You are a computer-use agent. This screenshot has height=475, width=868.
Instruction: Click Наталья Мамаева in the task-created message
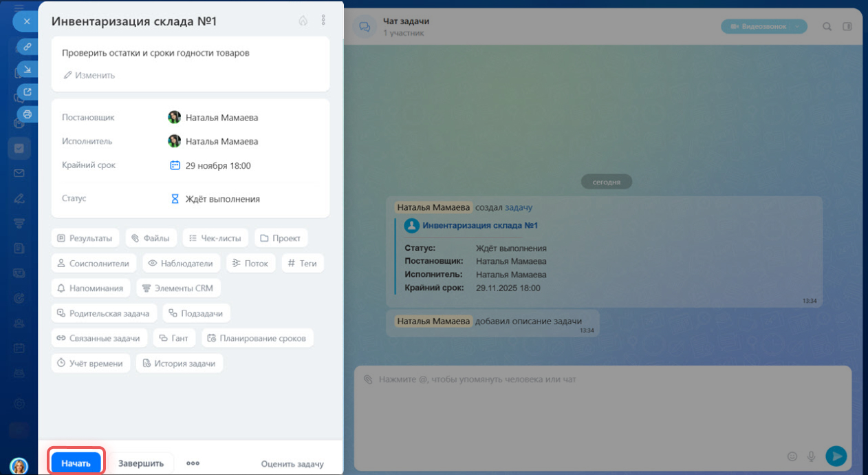pyautogui.click(x=433, y=207)
